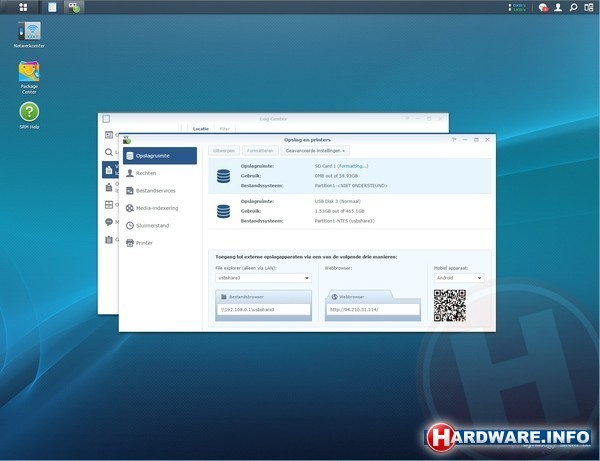Select Opslagruimte in the sidebar
The height and width of the screenshot is (461, 600).
point(160,156)
